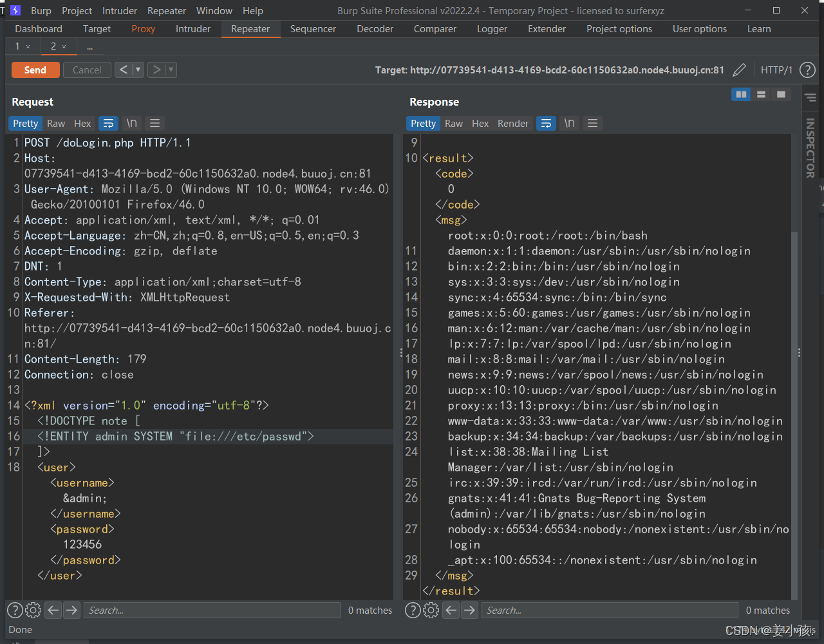Add new Repeater tab with ellipsis
824x644 pixels.
pos(89,46)
